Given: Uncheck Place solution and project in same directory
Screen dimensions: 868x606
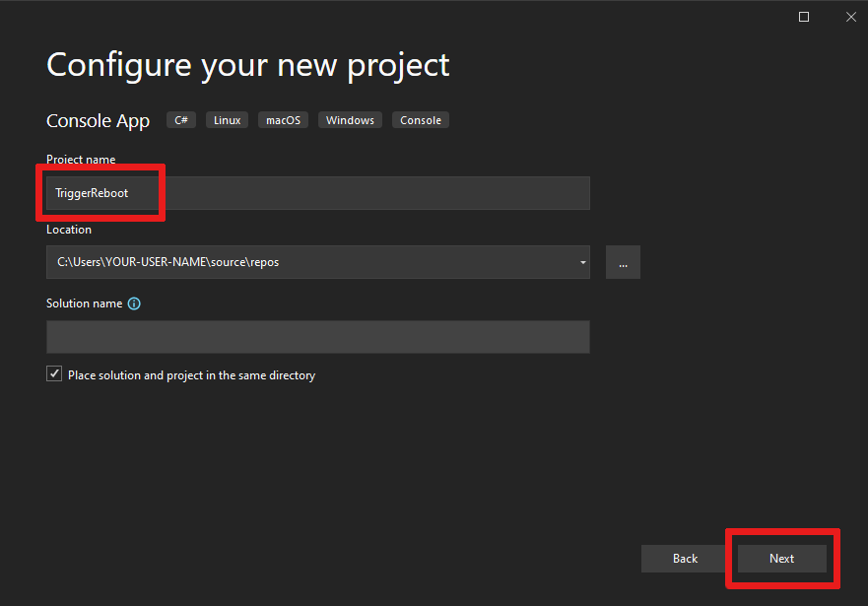Looking at the screenshot, I should tap(54, 373).
